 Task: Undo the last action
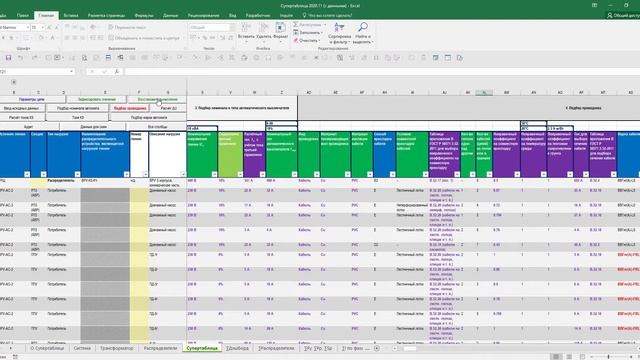coord(20,58)
